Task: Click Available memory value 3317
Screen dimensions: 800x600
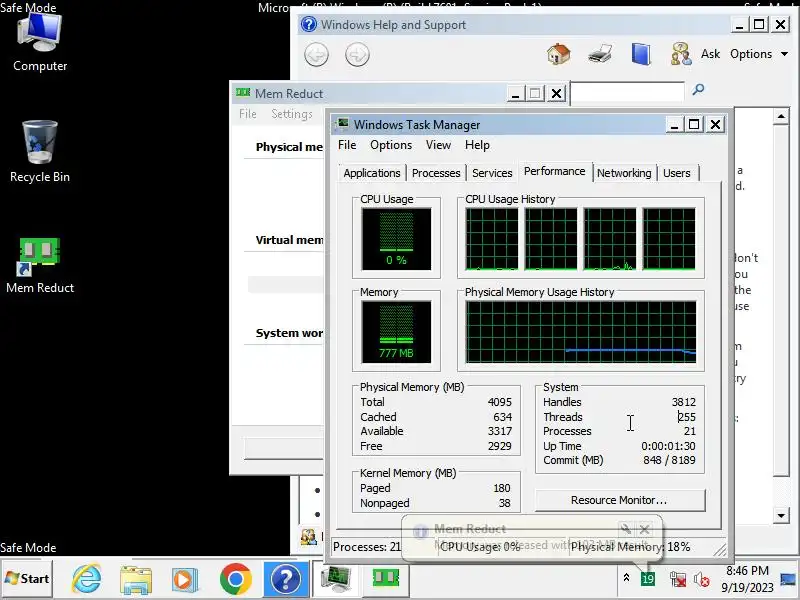Action: click(499, 431)
